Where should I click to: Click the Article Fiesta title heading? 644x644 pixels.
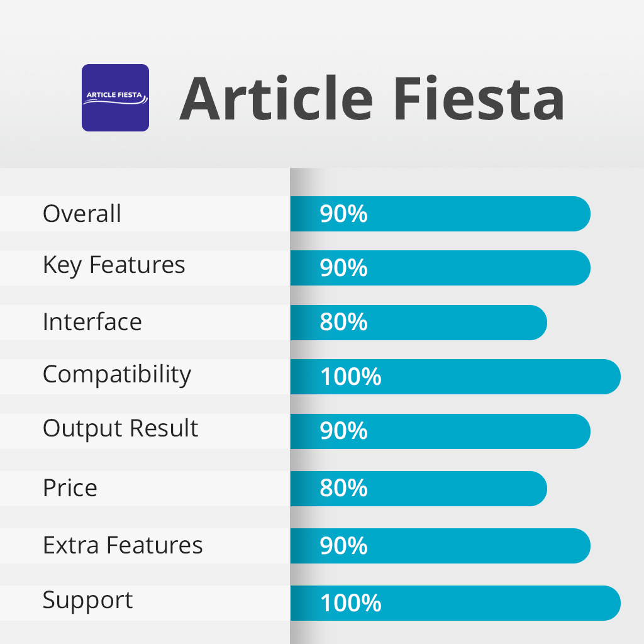coord(372,99)
